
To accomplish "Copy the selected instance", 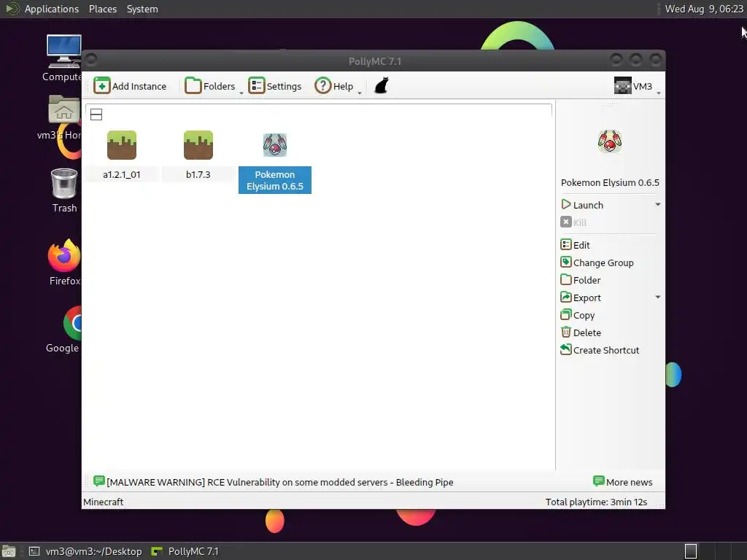I will point(578,315).
